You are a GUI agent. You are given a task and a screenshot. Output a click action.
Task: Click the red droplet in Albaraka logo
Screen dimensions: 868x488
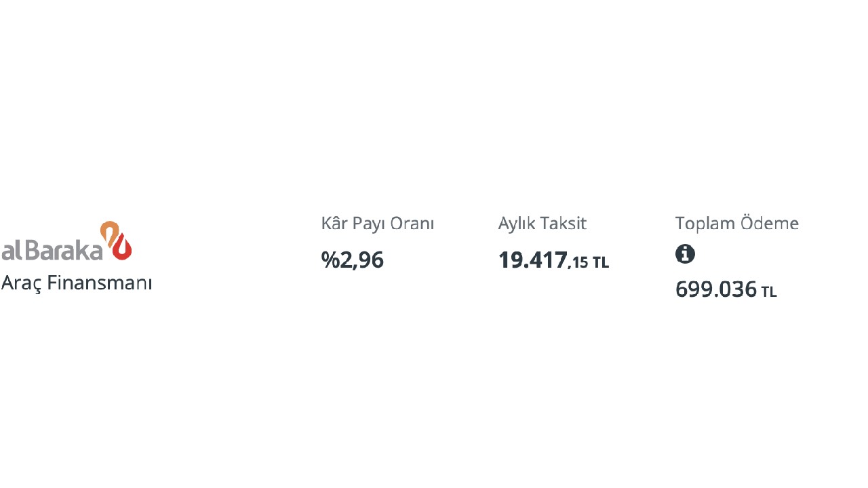(x=123, y=249)
